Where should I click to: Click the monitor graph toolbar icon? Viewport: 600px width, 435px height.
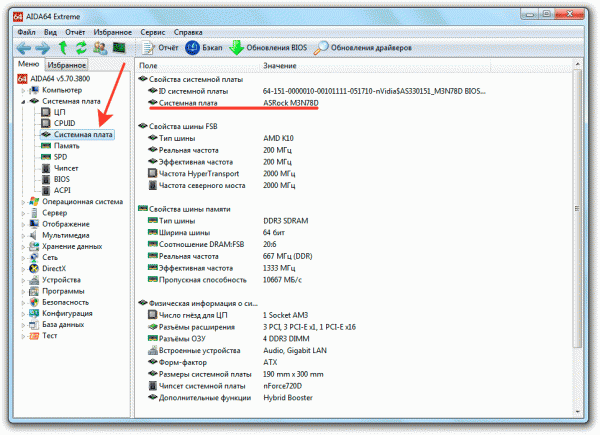(119, 48)
